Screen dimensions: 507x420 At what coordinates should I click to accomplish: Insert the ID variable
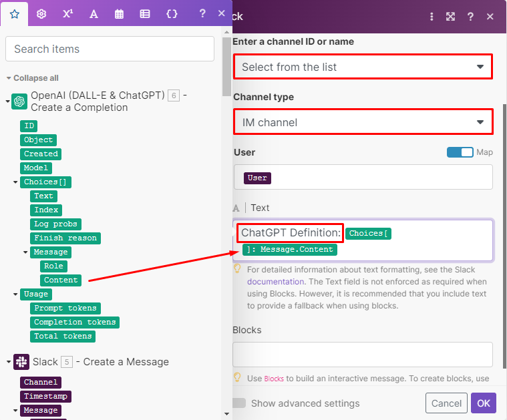coord(29,126)
